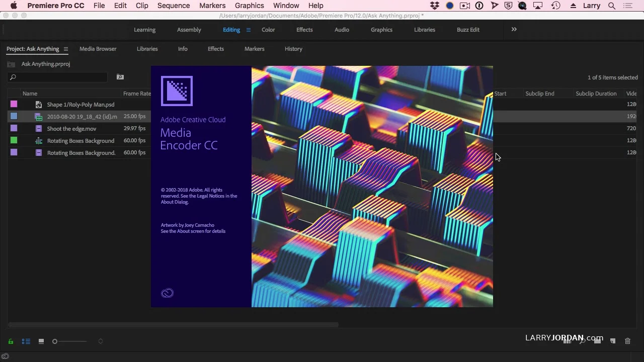Switch to the Learning workspace
The image size is (644, 362).
(144, 30)
